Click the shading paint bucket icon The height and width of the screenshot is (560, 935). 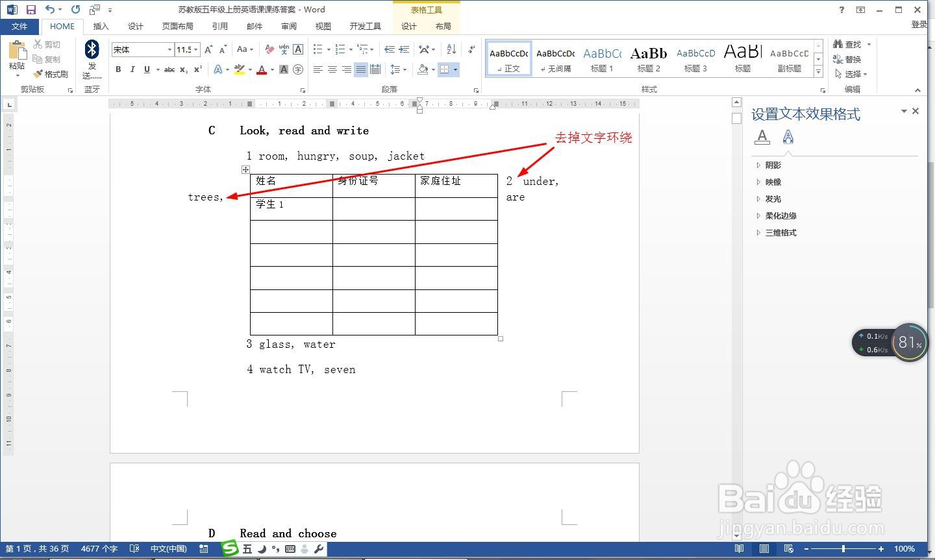tap(423, 69)
